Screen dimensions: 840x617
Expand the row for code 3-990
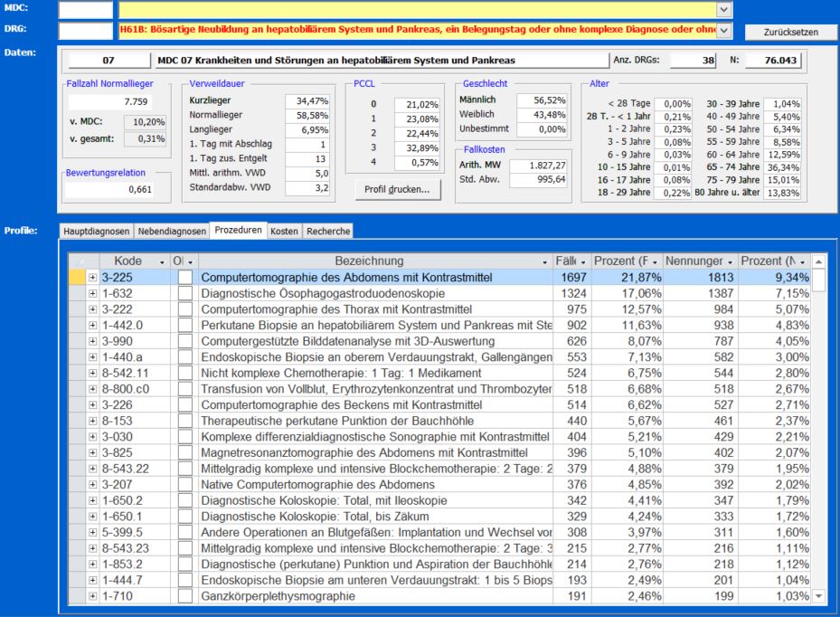point(92,341)
